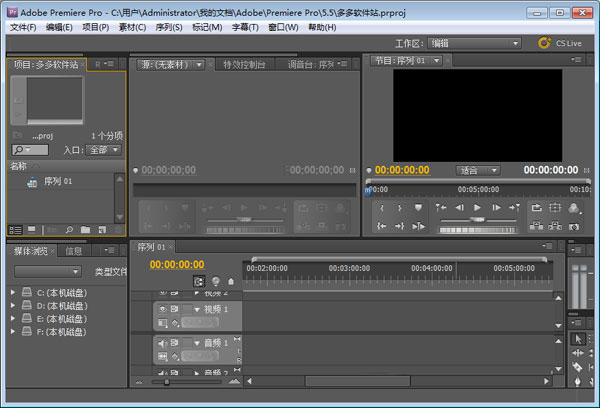
Task: Click the CS Live button
Action: (558, 44)
